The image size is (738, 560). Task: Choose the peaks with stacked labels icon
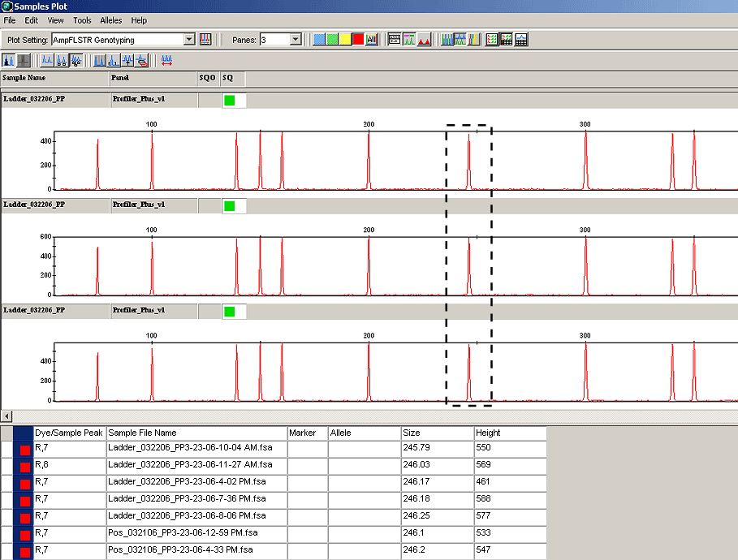(x=76, y=60)
